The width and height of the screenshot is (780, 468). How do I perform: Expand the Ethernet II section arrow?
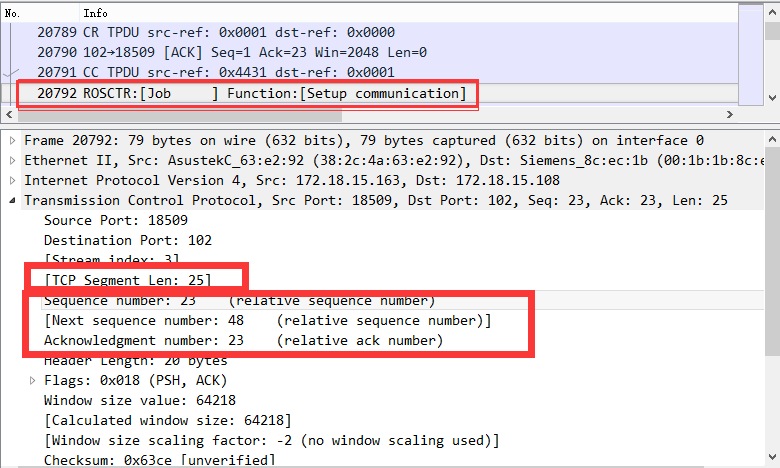click(x=12, y=161)
